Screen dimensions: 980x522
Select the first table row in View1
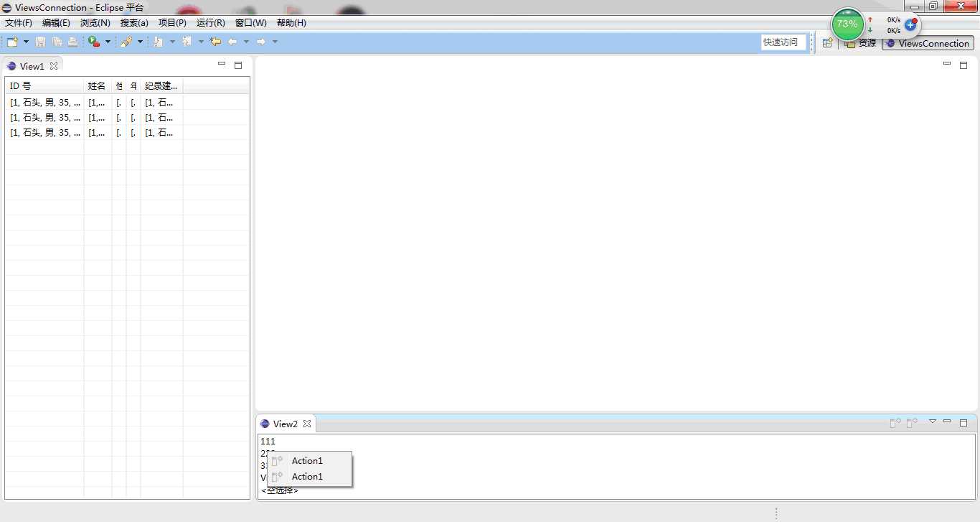(x=127, y=102)
